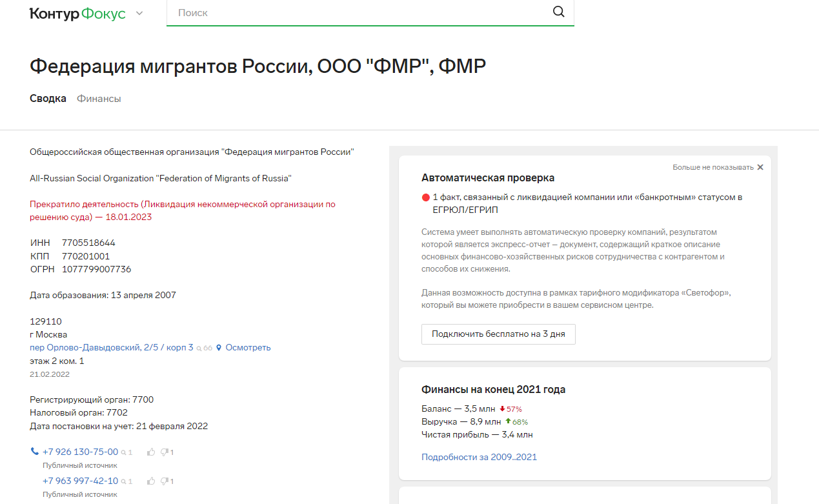Click the magnifier count icon after the address
This screenshot has height=504, width=819.
204,348
